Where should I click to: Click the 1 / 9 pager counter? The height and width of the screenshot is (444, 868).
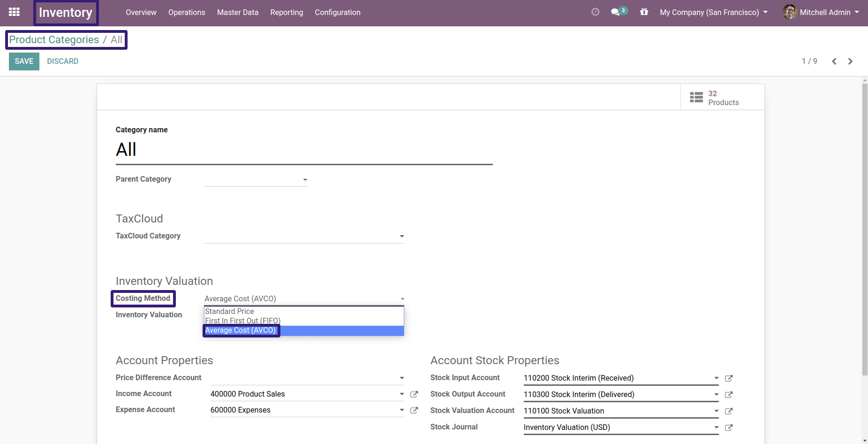point(809,61)
